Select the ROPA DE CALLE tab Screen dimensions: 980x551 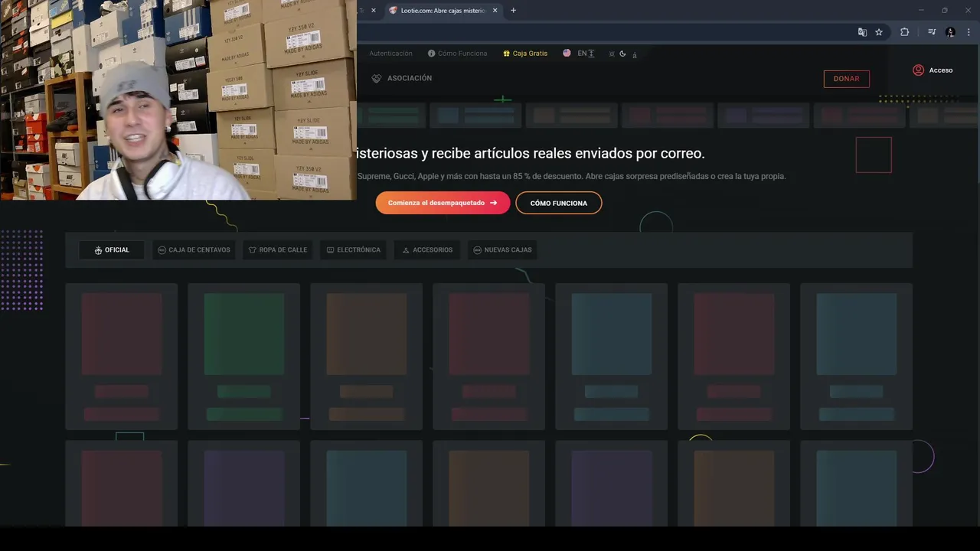[277, 250]
